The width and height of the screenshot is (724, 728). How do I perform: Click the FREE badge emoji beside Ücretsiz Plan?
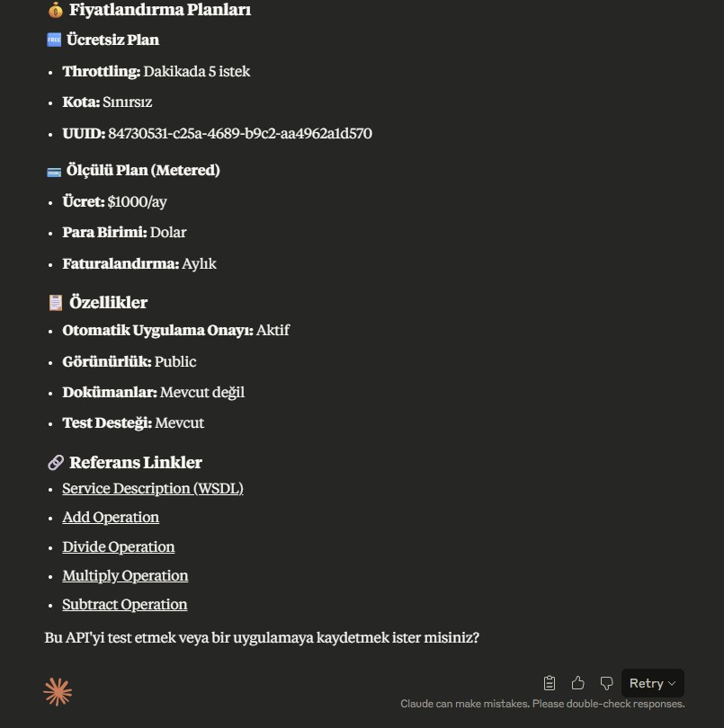(x=54, y=40)
